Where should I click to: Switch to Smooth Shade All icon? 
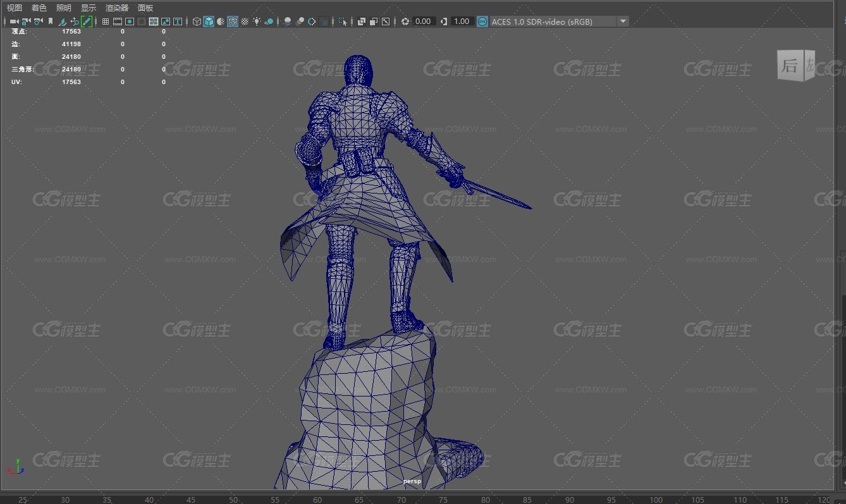(209, 22)
